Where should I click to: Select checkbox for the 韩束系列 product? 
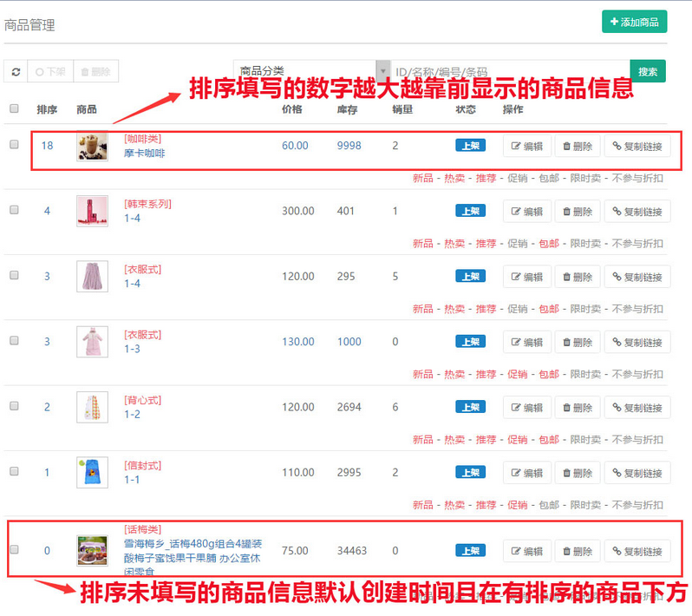click(x=14, y=210)
